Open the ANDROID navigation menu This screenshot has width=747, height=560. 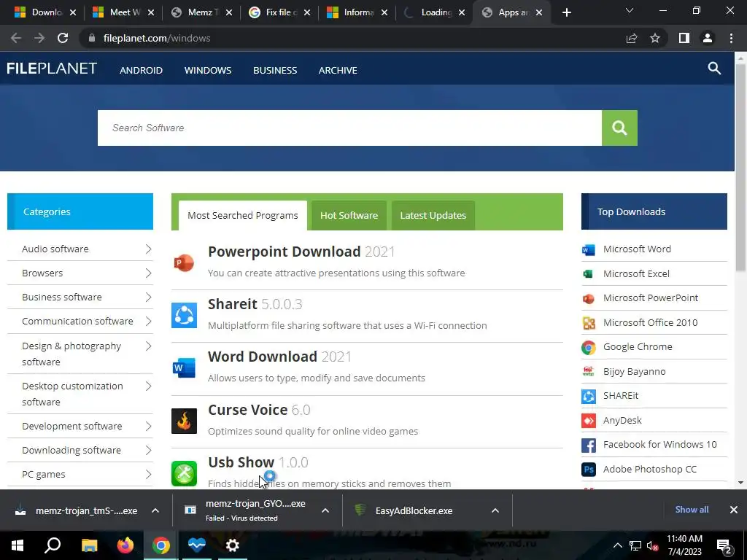(141, 70)
